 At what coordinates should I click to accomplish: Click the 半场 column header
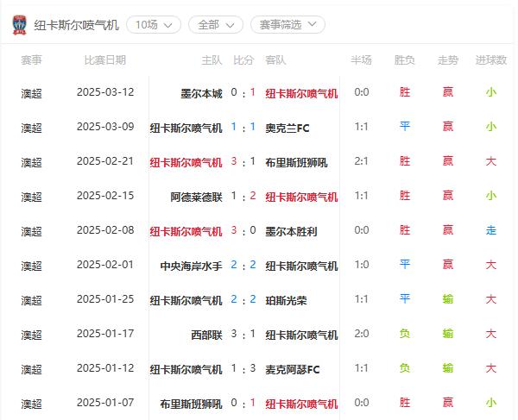click(361, 60)
